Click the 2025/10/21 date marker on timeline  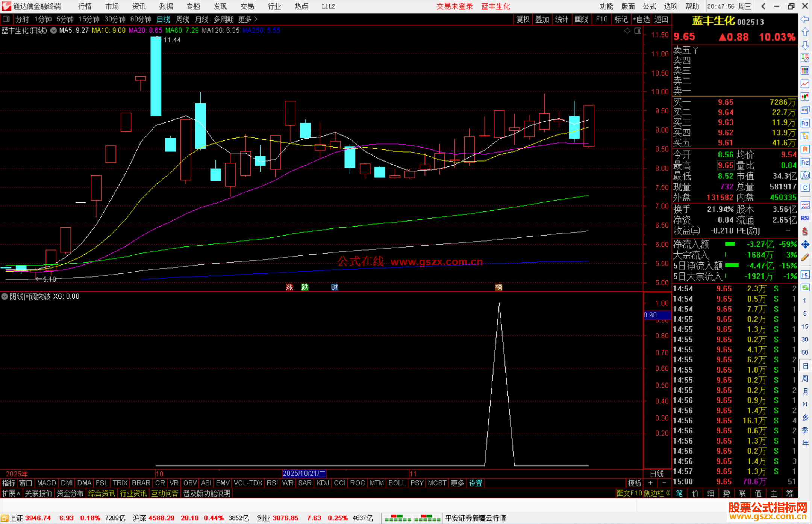click(x=304, y=473)
